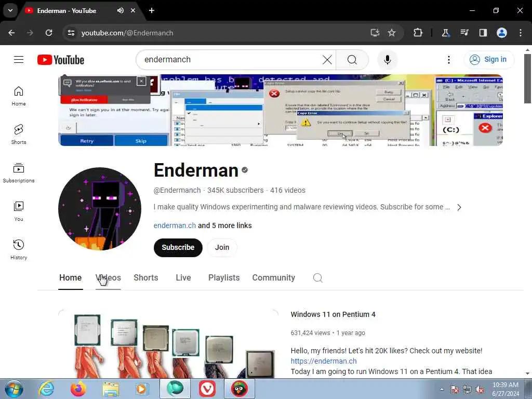Image resolution: width=532 pixels, height=399 pixels.
Task: Select the channel Home tab
Action: coord(70,278)
